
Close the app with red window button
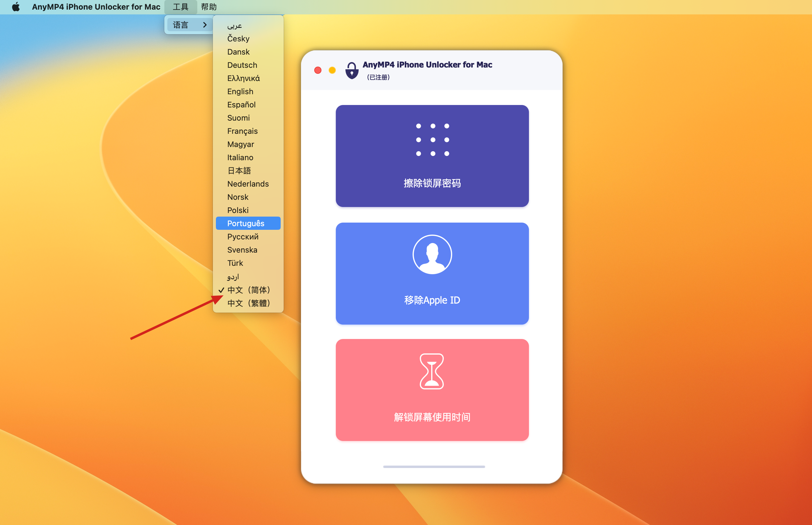318,70
